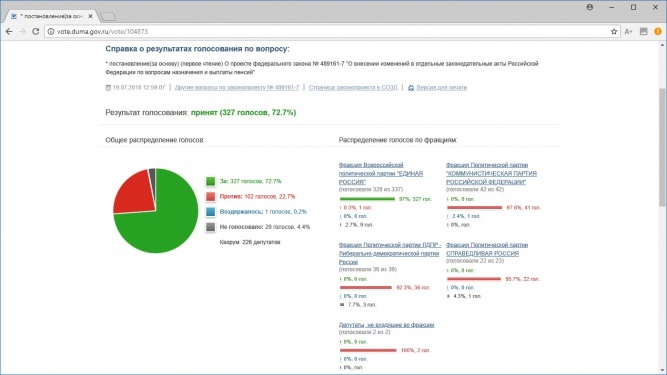Open a new tab button

pyautogui.click(x=108, y=17)
